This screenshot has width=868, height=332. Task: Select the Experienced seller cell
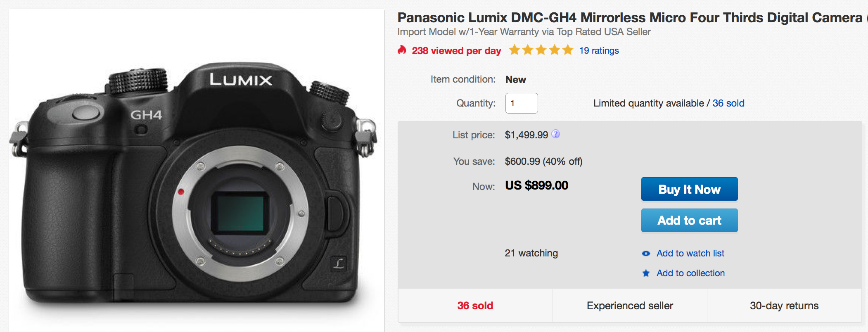[630, 306]
